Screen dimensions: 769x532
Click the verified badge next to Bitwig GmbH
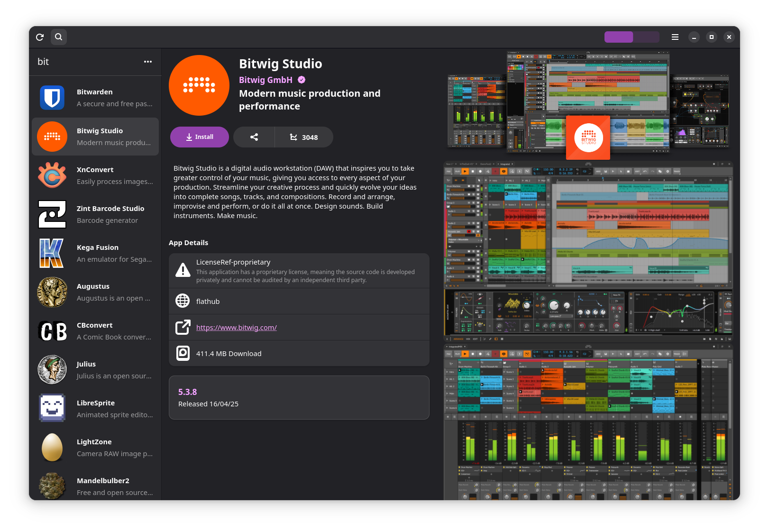click(x=302, y=80)
